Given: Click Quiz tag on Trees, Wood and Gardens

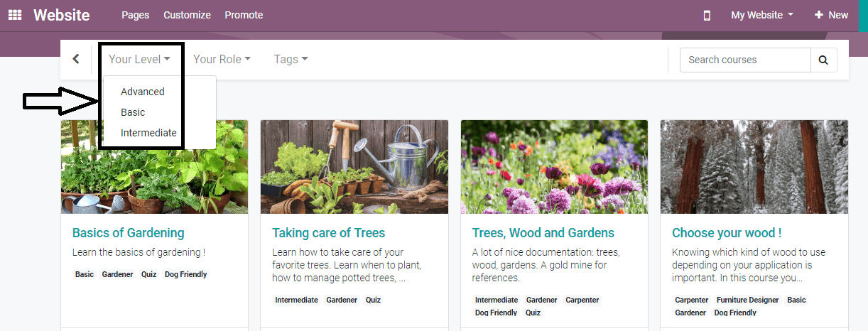Looking at the screenshot, I should [533, 313].
